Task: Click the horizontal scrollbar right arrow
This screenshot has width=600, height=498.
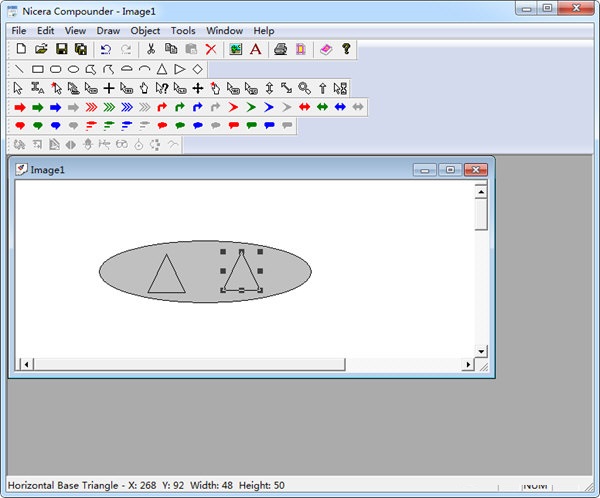Action: click(x=468, y=364)
